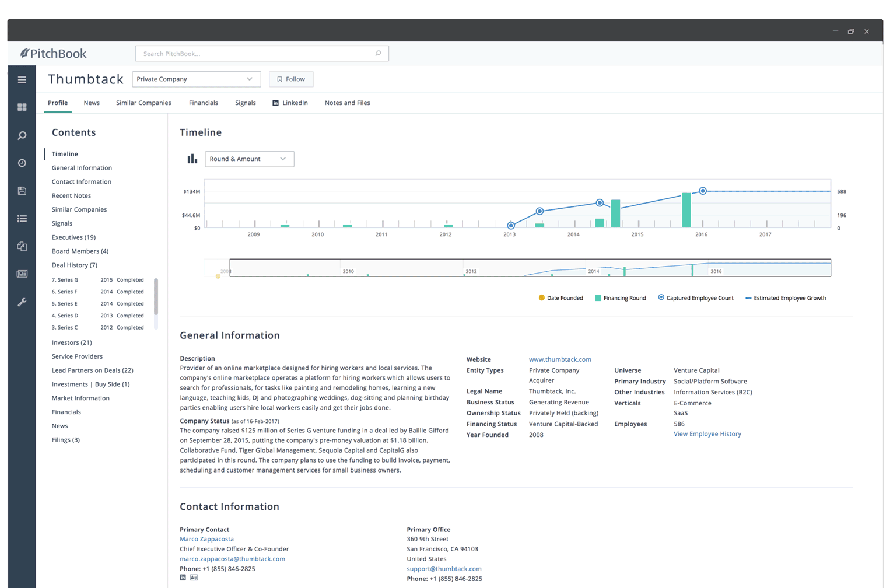This screenshot has height=588, width=890.
Task: Go to Signals in the Contents list
Action: pos(62,223)
